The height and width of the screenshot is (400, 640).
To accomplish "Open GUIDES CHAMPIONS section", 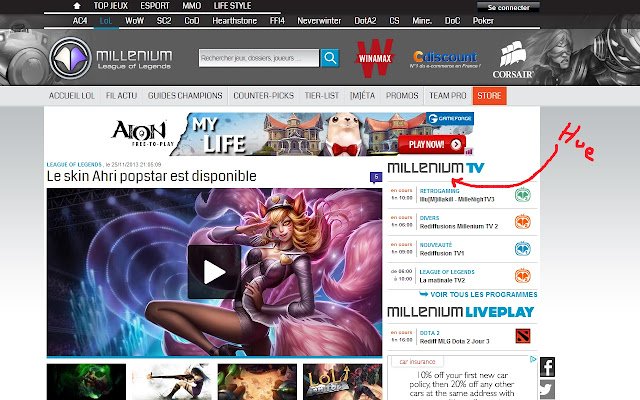I will pos(185,96).
